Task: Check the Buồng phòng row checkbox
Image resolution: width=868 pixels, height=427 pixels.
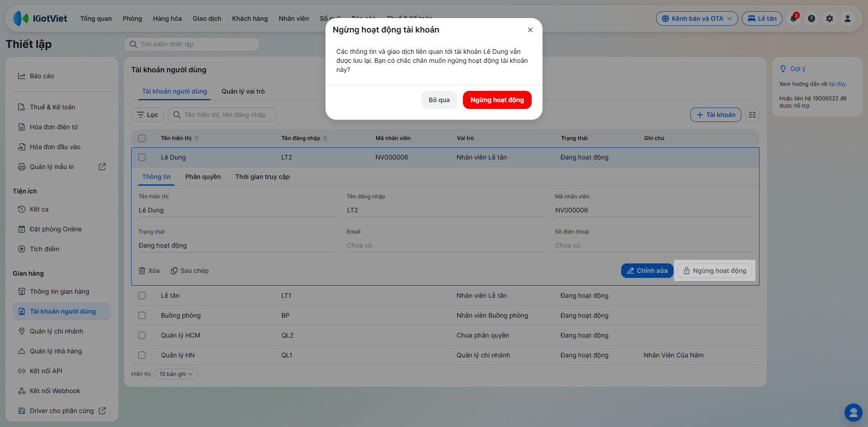Action: tap(142, 315)
